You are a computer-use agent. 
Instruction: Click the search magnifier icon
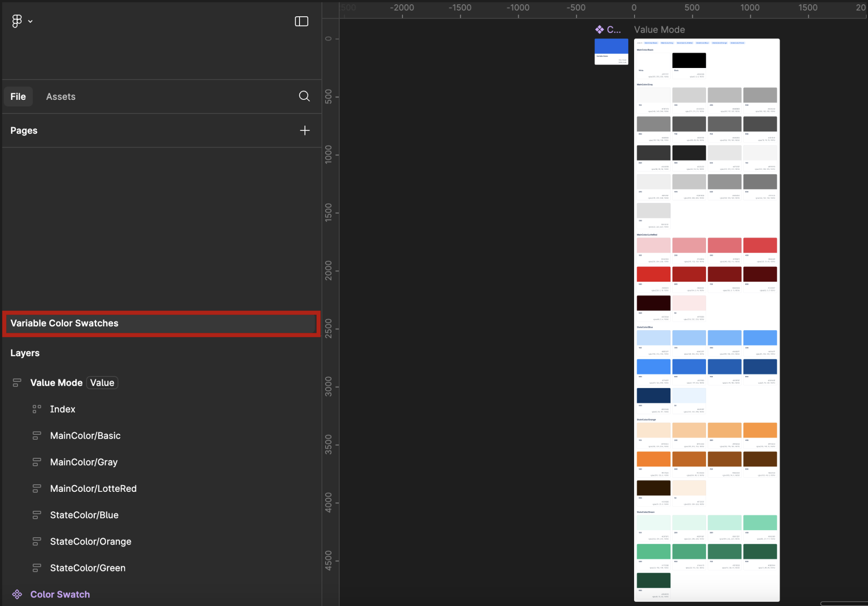(x=304, y=96)
